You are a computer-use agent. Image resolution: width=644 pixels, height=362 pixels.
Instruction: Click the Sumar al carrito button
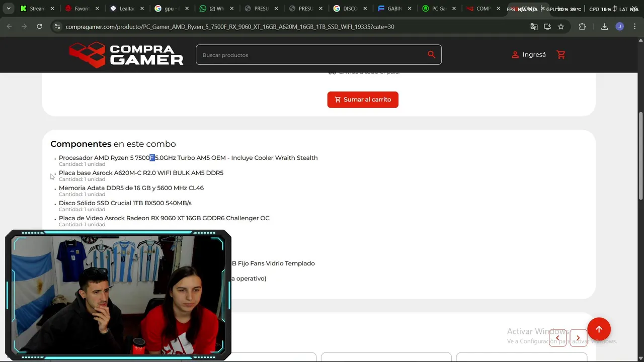(x=363, y=100)
